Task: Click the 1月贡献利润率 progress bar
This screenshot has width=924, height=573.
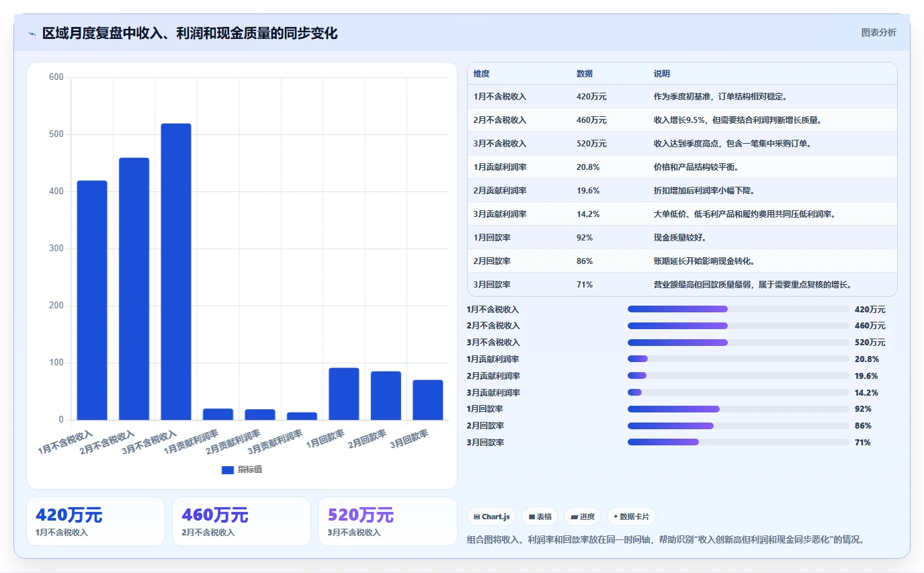Action: (738, 359)
